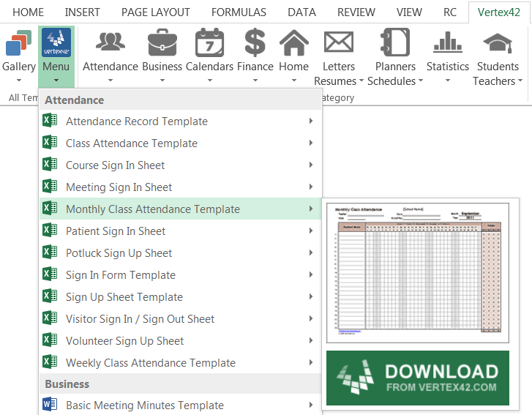Click Excel icon beside Attendance Record Template

50,121
